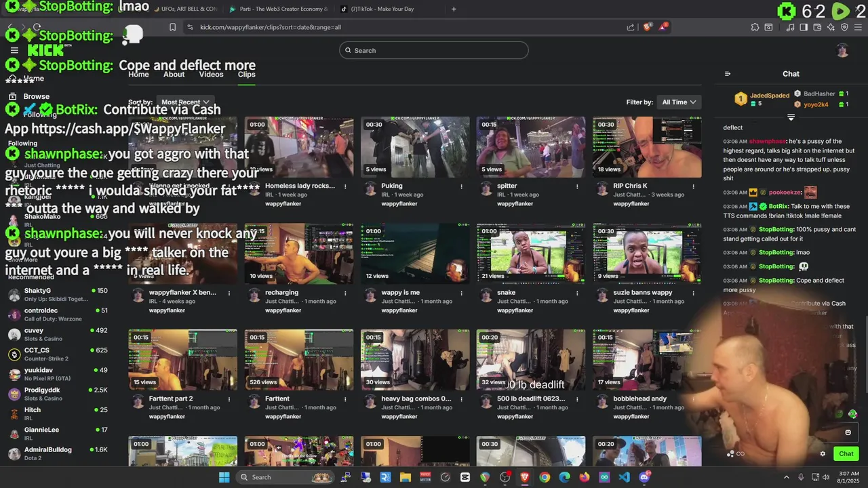Open the browser hamburger menu
868x488 pixels.
tap(858, 27)
